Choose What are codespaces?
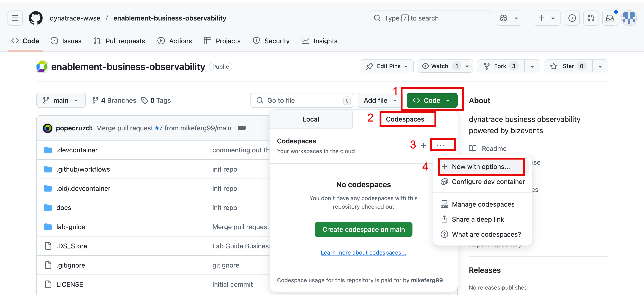This screenshot has width=644, height=295. point(483,234)
